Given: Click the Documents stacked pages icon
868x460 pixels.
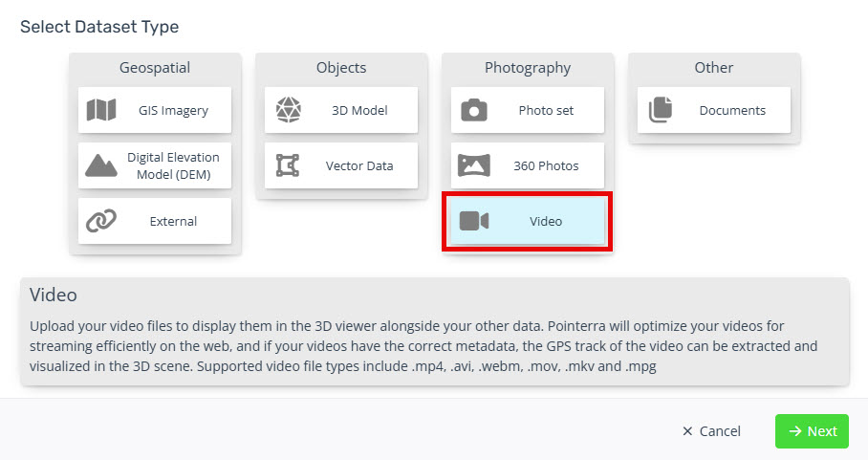Looking at the screenshot, I should pyautogui.click(x=661, y=110).
